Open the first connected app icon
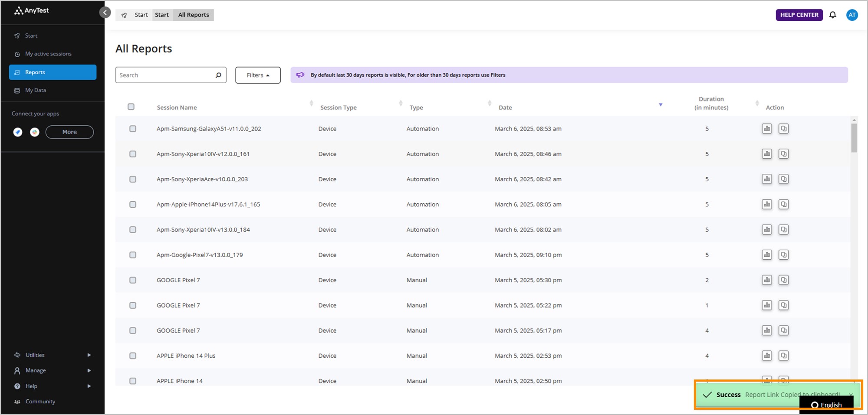Image resolution: width=868 pixels, height=415 pixels. (x=18, y=132)
